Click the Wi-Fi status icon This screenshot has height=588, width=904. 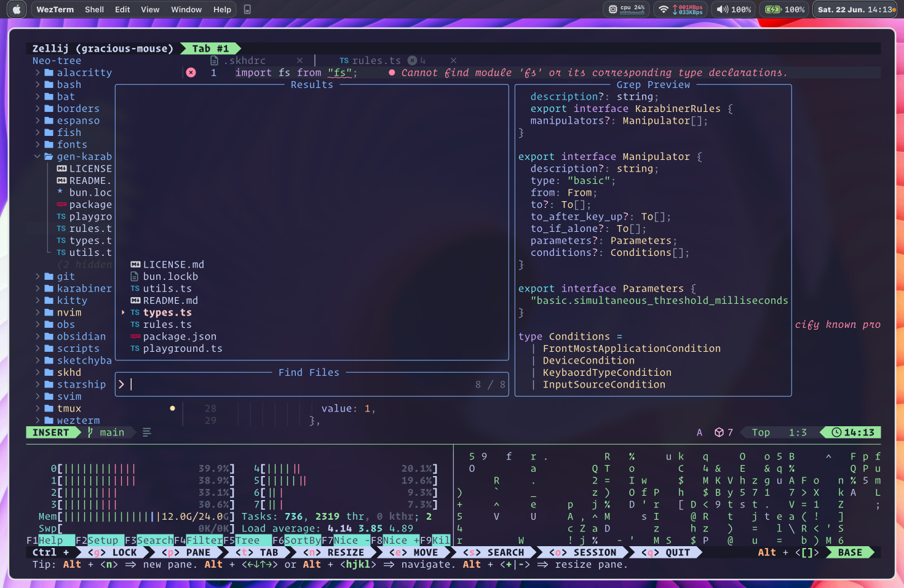pyautogui.click(x=663, y=9)
